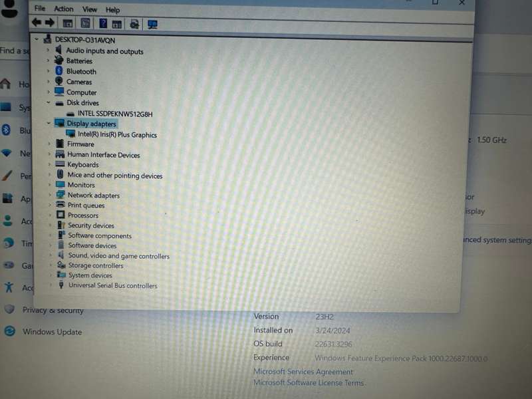This screenshot has height=399, width=532.
Task: Collapse the Display adapters node
Action: [x=49, y=123]
